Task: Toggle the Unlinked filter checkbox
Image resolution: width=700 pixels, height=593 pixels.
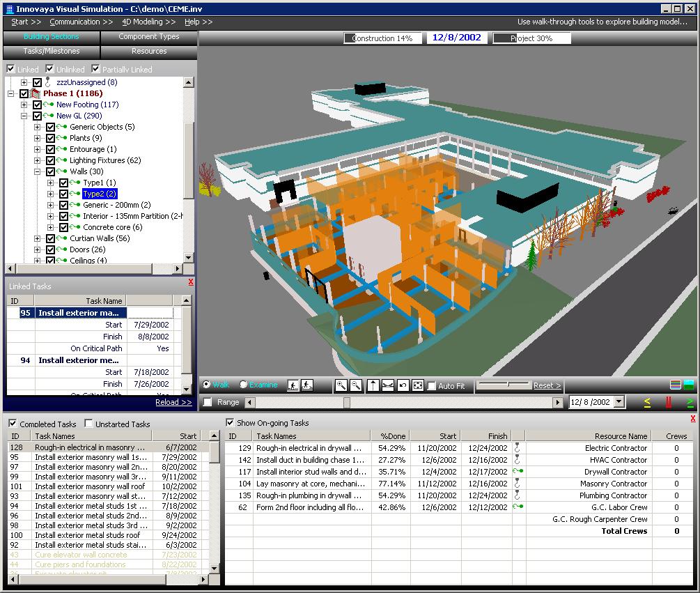Action: pyautogui.click(x=50, y=69)
